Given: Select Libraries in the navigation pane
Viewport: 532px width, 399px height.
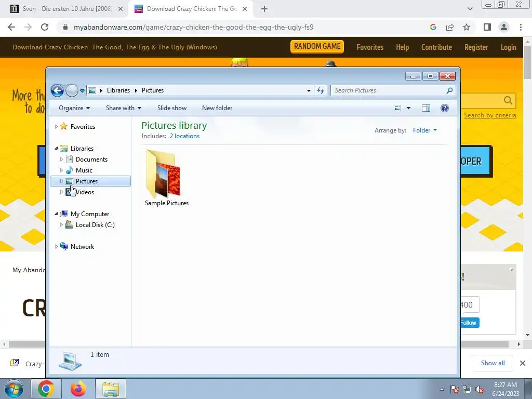Looking at the screenshot, I should (x=82, y=148).
